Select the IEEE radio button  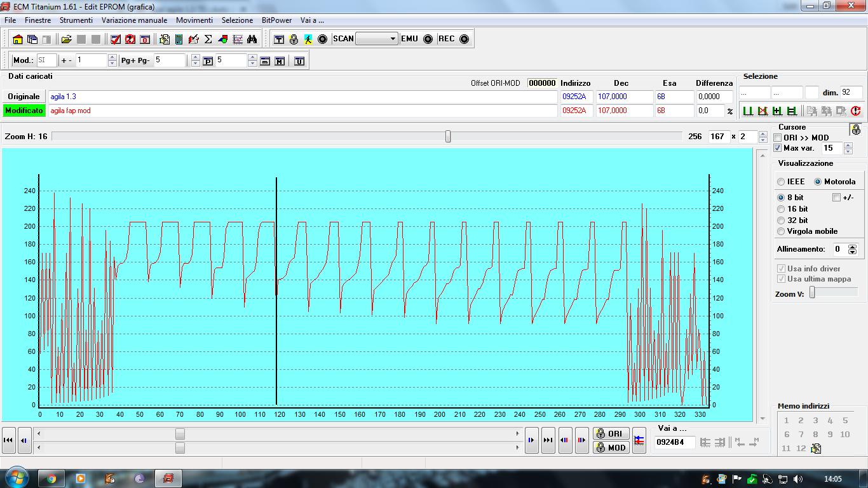point(782,182)
